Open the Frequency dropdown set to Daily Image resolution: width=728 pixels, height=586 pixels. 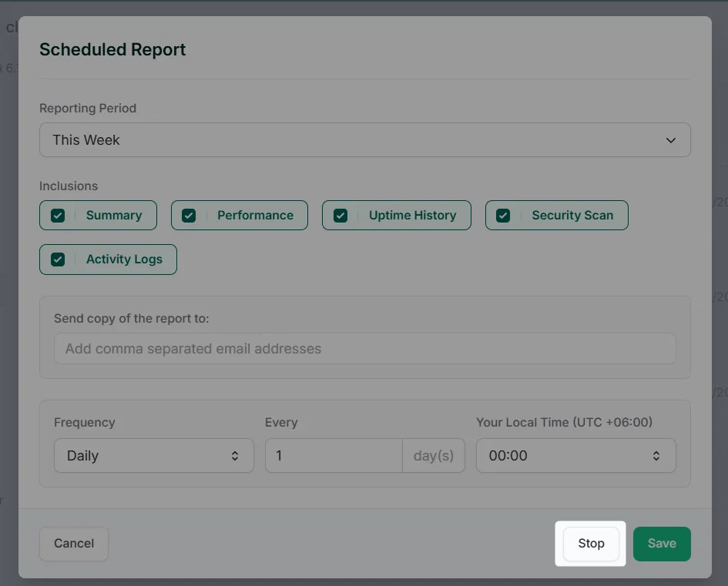(x=153, y=456)
